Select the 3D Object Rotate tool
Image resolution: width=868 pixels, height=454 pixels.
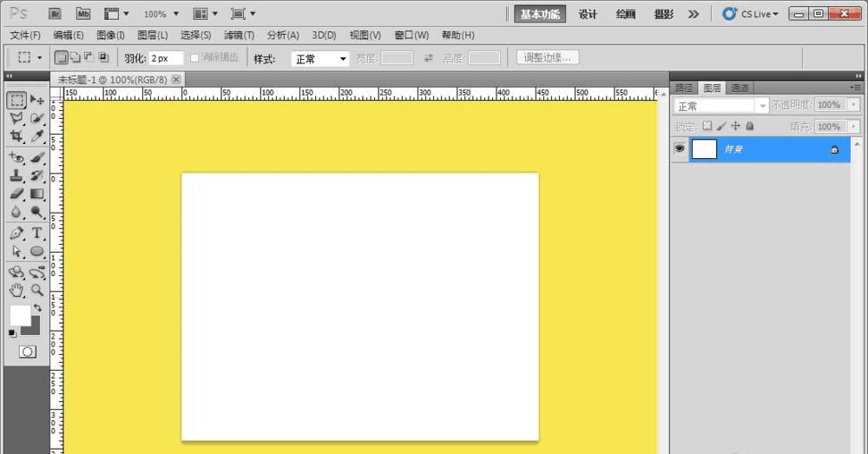coord(16,273)
